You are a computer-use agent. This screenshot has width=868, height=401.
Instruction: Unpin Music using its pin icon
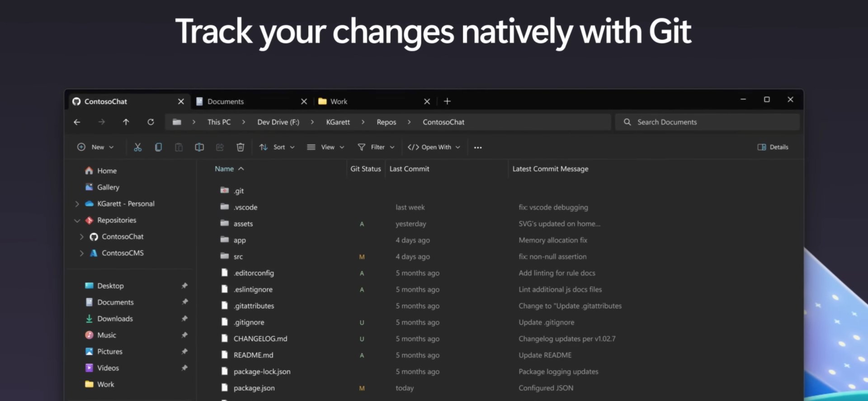184,335
